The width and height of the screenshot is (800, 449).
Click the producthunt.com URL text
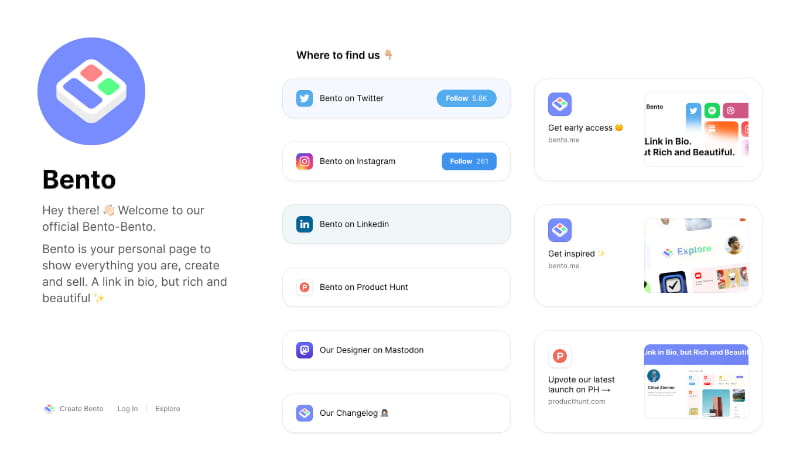[x=577, y=402]
